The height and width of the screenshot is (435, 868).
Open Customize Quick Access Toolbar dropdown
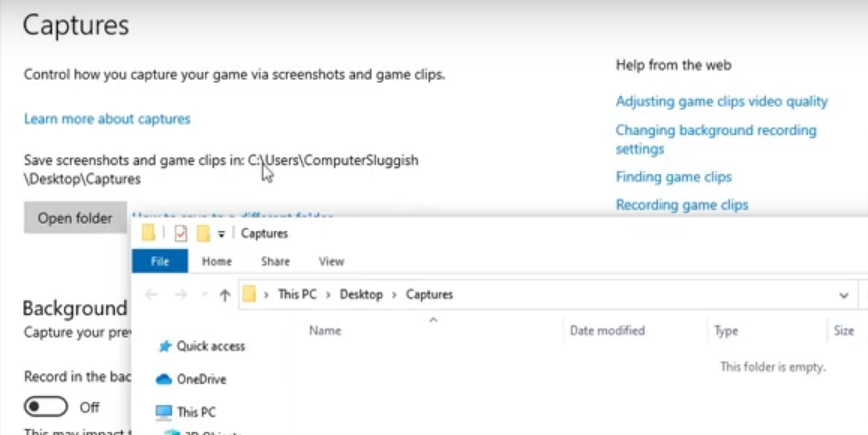pyautogui.click(x=221, y=234)
